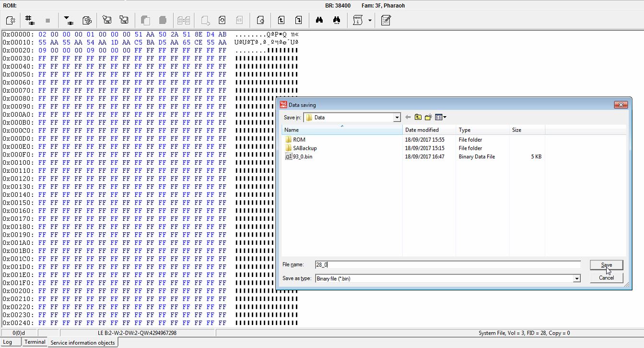The height and width of the screenshot is (348, 644).
Task: Click the 'ROM:' label at top
Action: 10,5
